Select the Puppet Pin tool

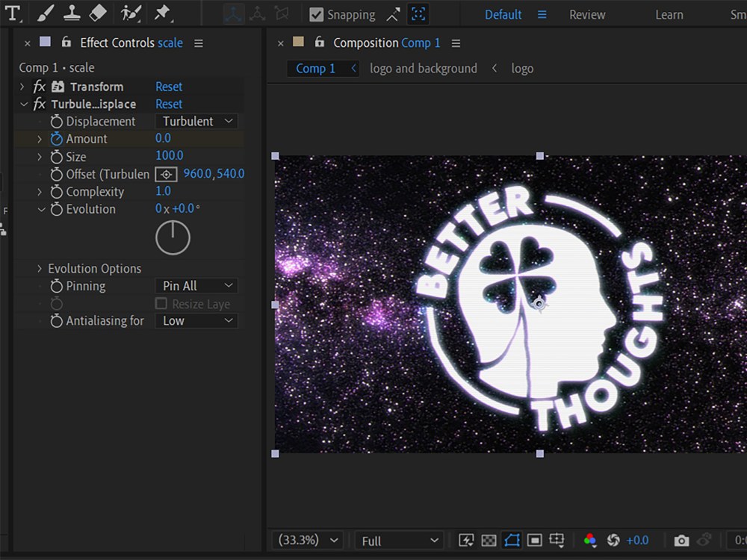tap(163, 13)
